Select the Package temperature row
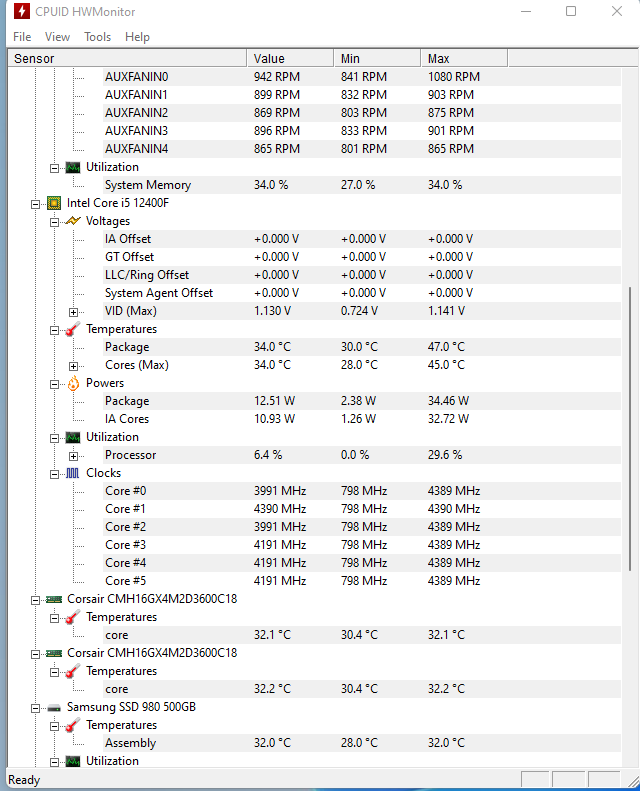Screen dimensions: 640x791 [x=362, y=347]
